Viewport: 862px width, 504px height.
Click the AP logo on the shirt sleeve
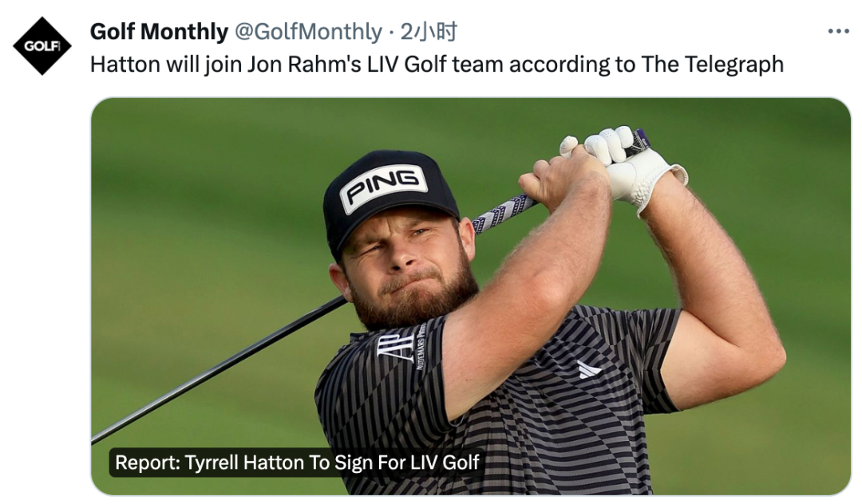(x=397, y=346)
